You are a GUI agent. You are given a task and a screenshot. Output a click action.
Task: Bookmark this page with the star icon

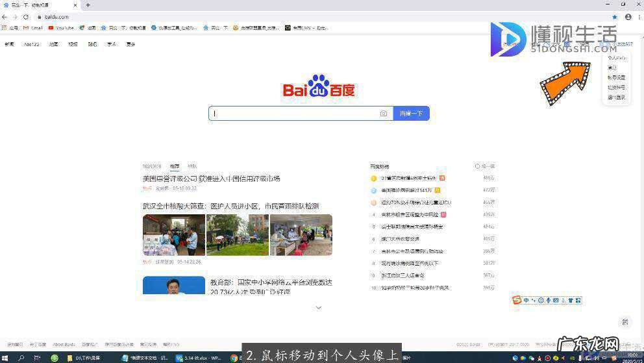point(614,17)
